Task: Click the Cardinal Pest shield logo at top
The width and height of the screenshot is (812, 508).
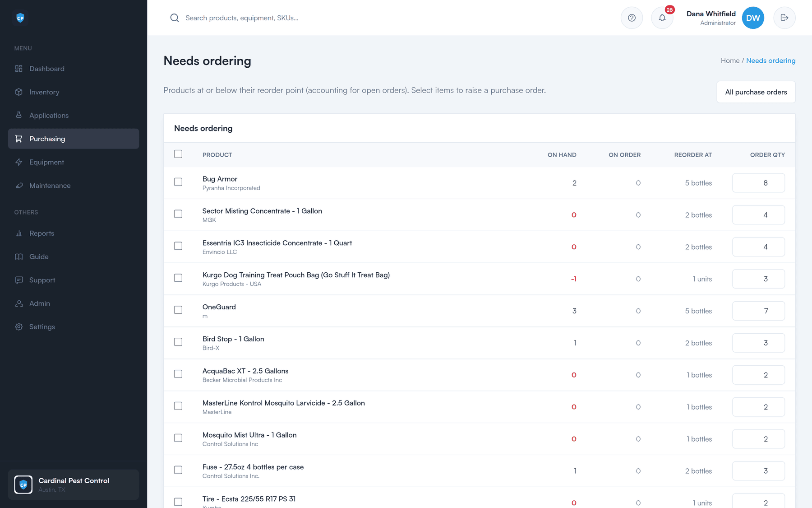Action: [20, 18]
